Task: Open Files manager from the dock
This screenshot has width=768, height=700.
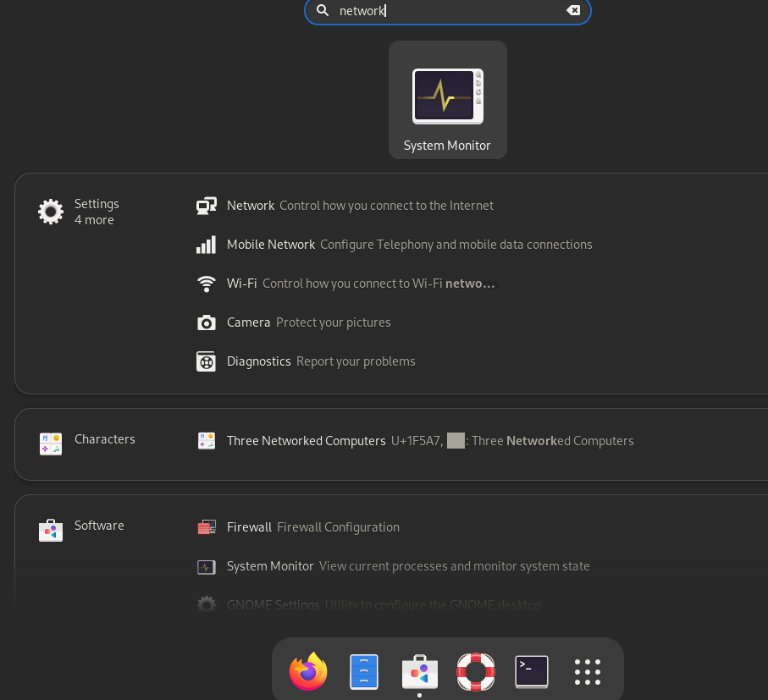Action: coord(364,671)
